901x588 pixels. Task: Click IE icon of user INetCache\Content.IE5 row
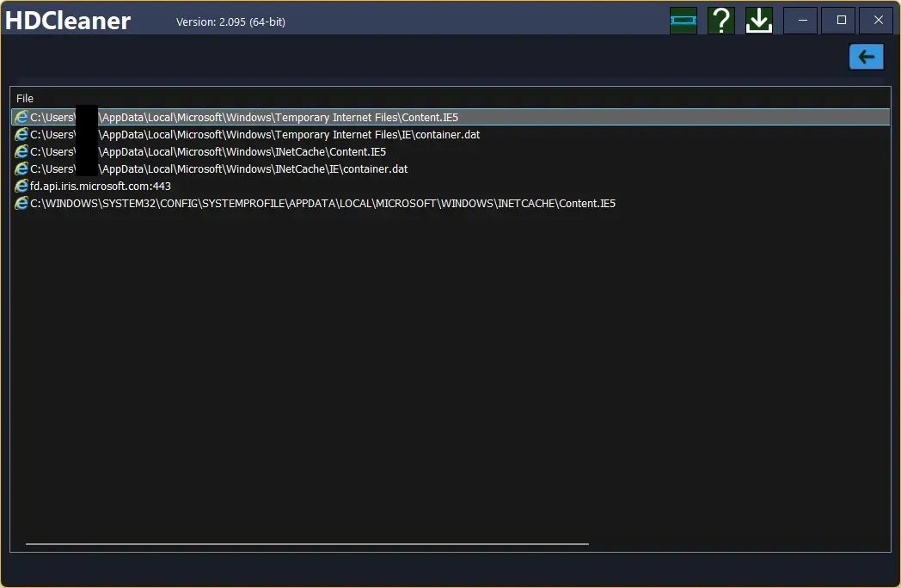point(21,152)
